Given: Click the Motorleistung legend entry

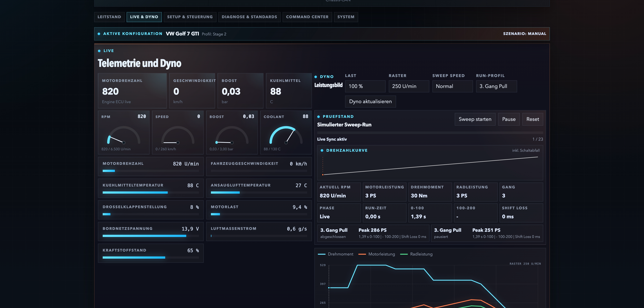Looking at the screenshot, I should coord(376,254).
